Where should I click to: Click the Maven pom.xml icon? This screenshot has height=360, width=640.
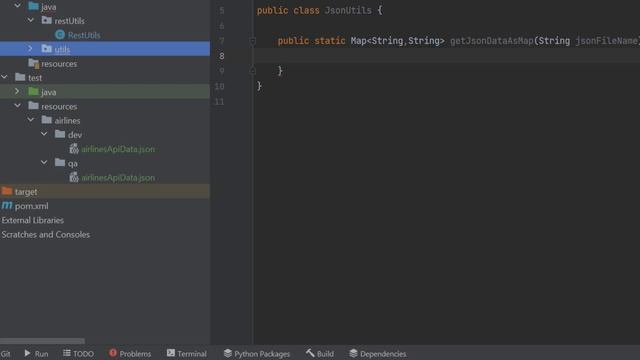7,205
